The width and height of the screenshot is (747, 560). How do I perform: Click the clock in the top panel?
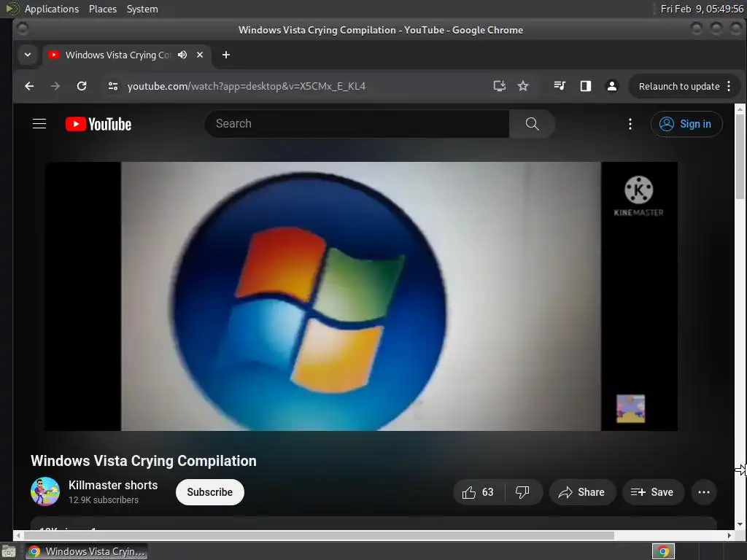[702, 9]
